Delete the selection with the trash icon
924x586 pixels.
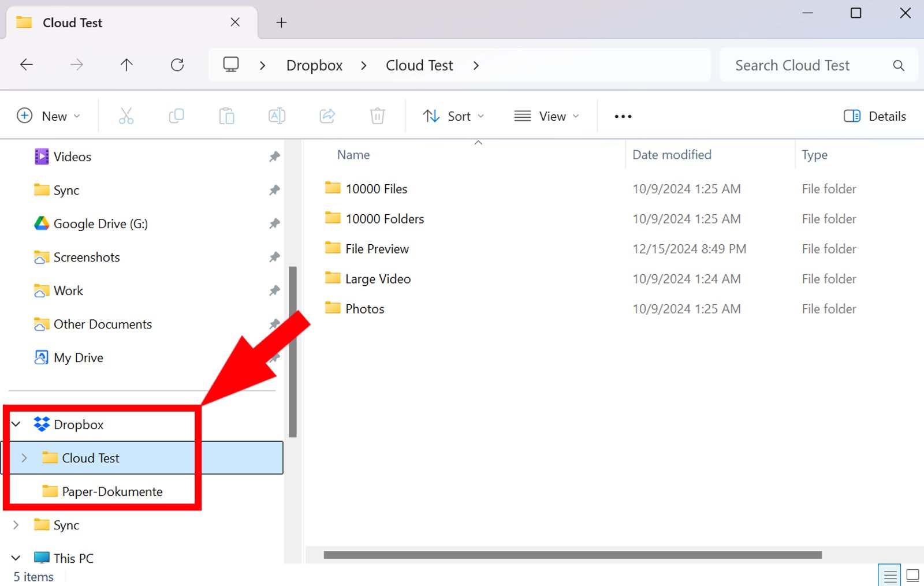click(x=377, y=115)
